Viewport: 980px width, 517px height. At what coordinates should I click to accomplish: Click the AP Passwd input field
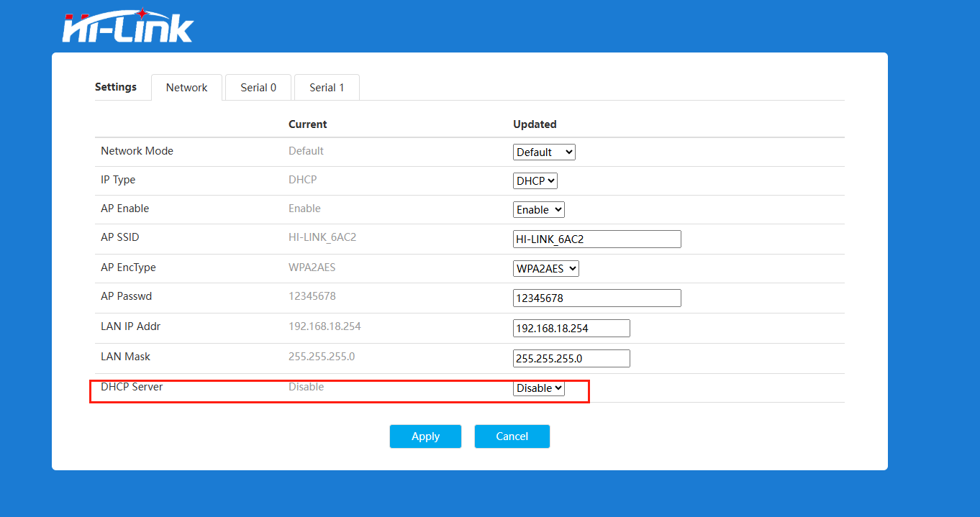tap(597, 298)
